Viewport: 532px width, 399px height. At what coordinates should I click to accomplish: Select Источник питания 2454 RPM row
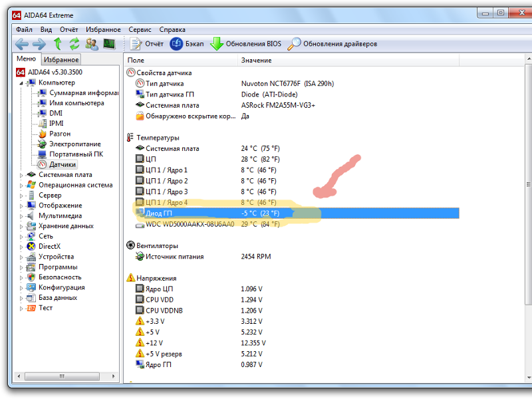(x=292, y=257)
